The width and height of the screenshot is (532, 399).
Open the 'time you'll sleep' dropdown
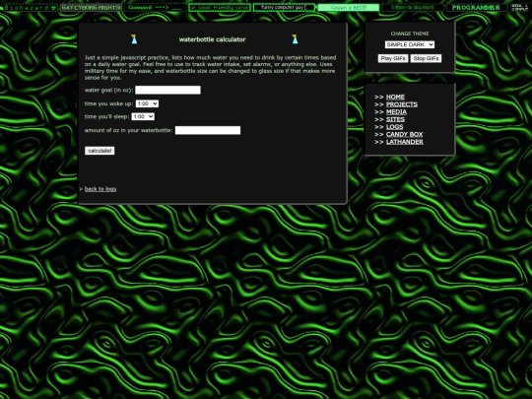point(143,116)
